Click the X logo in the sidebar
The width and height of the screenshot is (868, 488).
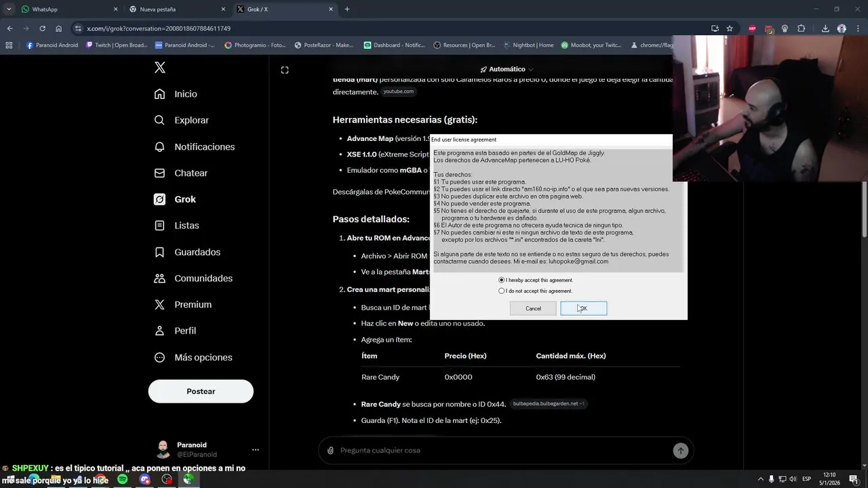[160, 67]
